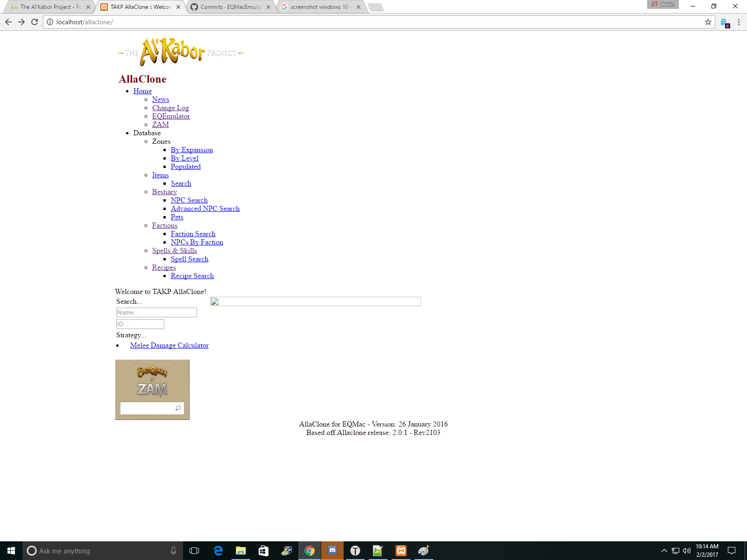Open Spell Search link
747x560 pixels.
[x=190, y=259]
